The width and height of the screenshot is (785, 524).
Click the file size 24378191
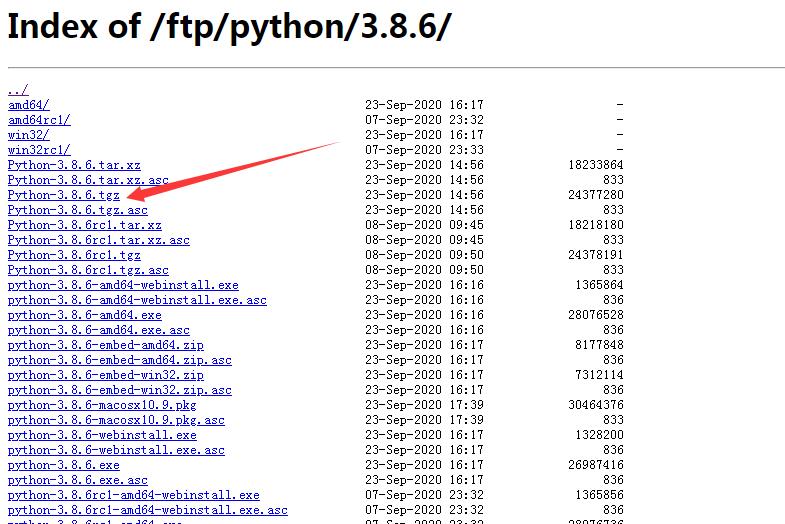pyautogui.click(x=596, y=255)
